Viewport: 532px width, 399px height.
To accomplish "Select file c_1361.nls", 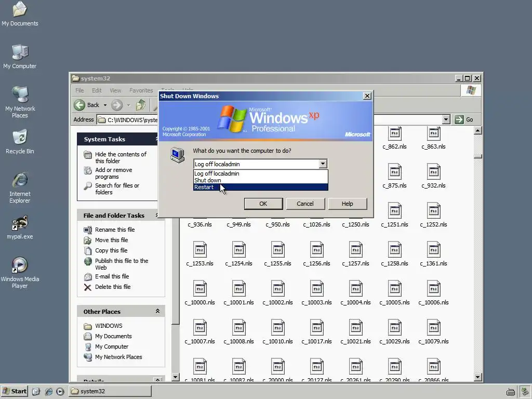I will [x=434, y=254].
